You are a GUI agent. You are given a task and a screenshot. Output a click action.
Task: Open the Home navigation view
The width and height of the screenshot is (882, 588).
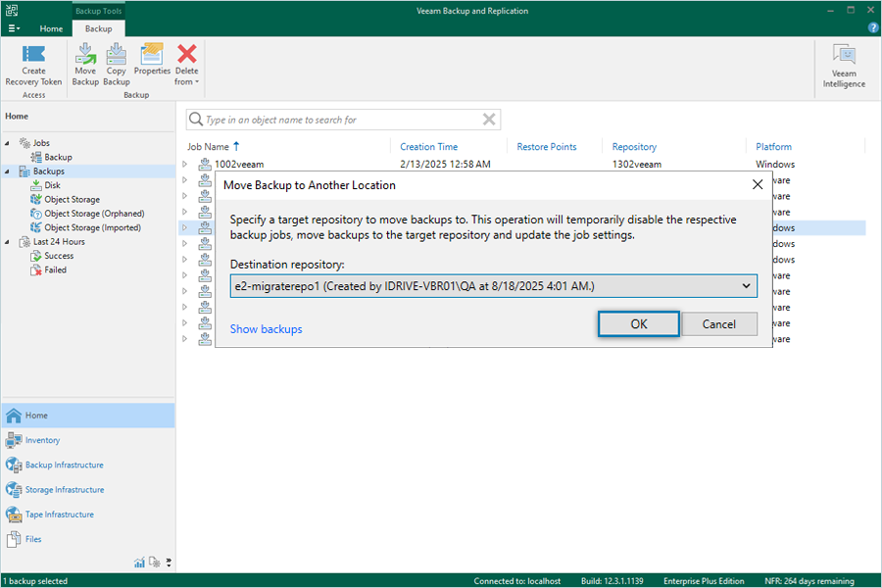click(x=88, y=416)
